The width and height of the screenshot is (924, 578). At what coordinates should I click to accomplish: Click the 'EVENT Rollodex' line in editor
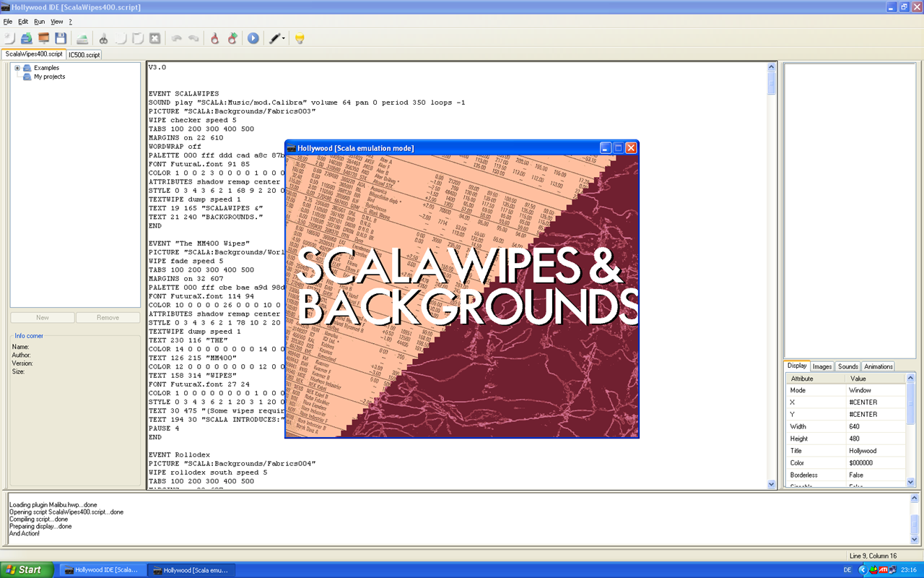(x=179, y=454)
